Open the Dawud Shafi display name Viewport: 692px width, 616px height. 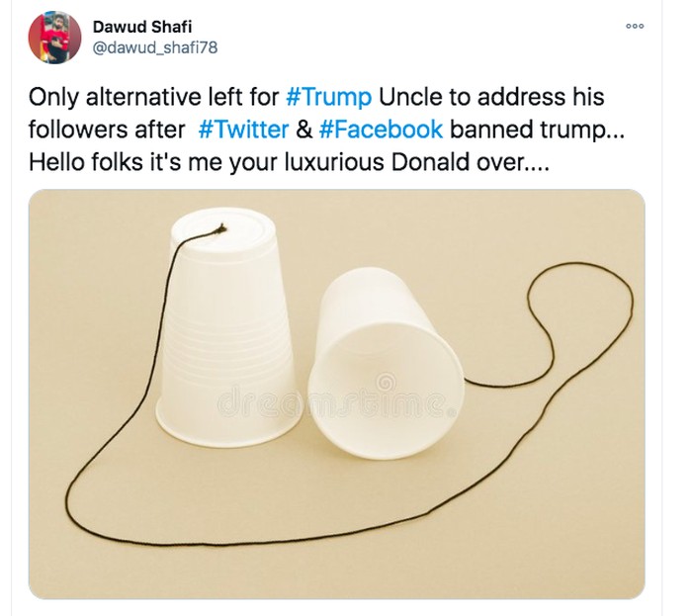pos(142,27)
